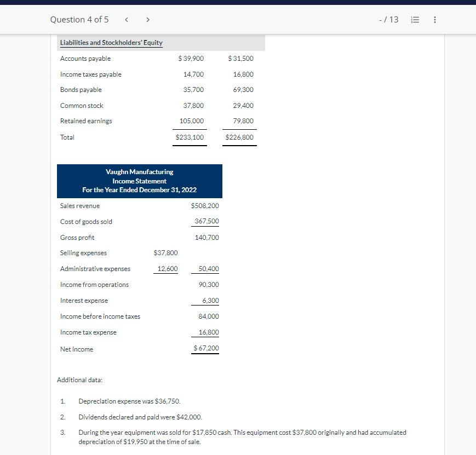The image size is (476, 455).
Task: Open the three-dot options menu
Action: (x=434, y=19)
